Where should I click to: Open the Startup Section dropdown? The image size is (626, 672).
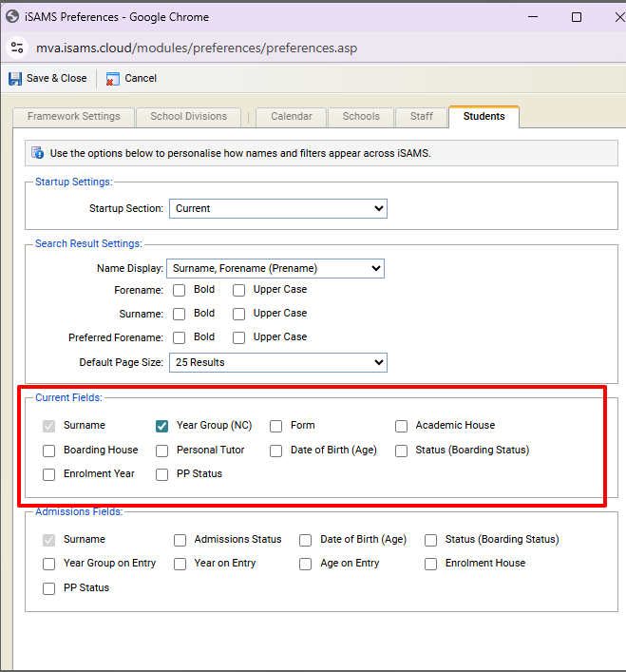pos(277,208)
